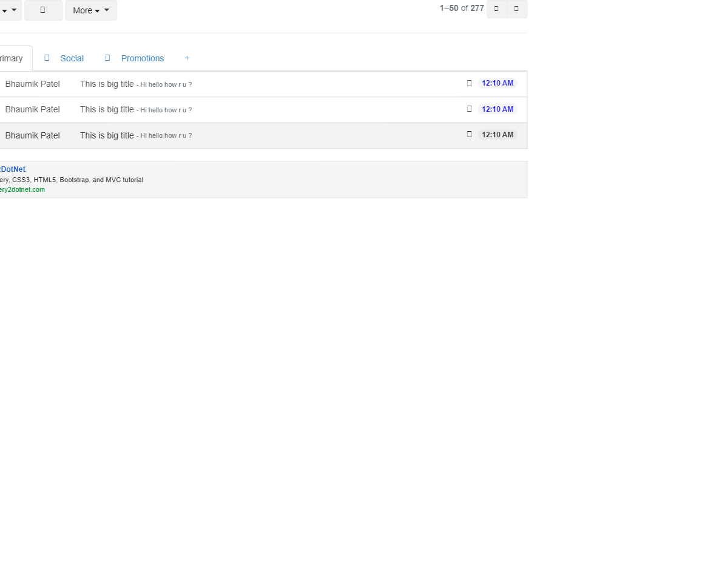Click the refresh button left of More

[43, 10]
